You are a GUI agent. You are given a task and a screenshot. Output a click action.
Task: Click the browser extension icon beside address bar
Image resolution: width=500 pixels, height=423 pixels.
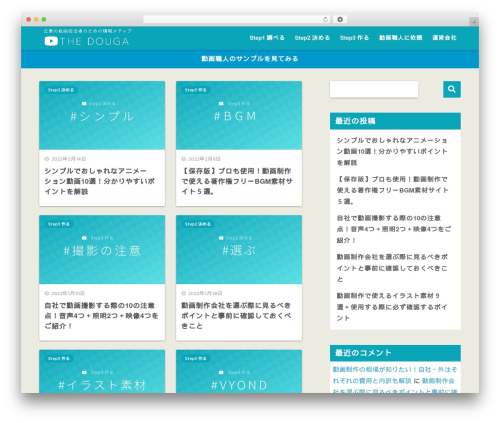pyautogui.click(x=340, y=20)
